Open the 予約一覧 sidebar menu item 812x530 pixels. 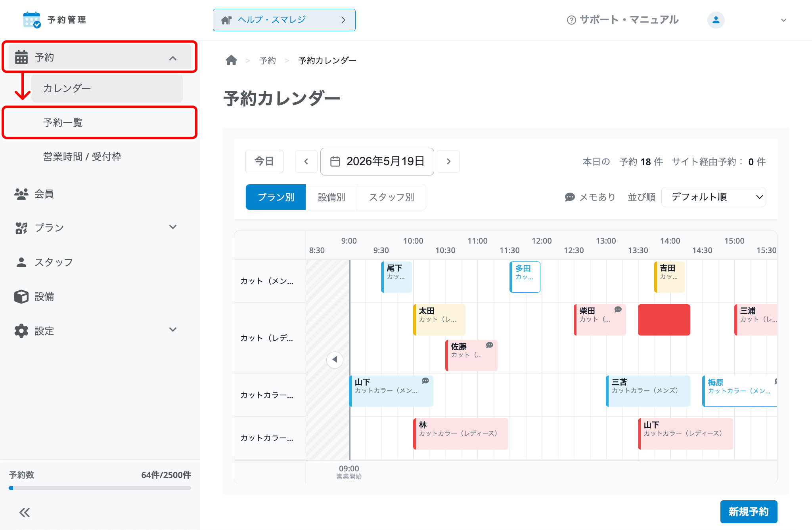click(x=100, y=122)
